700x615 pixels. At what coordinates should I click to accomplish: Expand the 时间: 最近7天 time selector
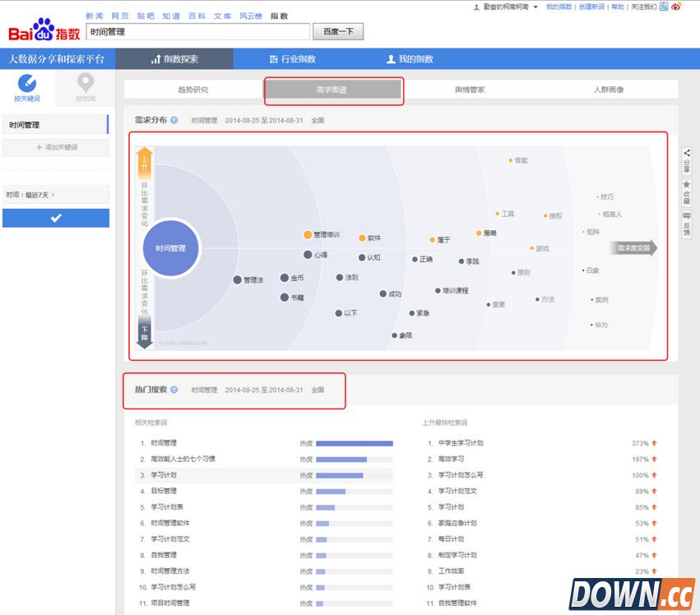point(56,195)
